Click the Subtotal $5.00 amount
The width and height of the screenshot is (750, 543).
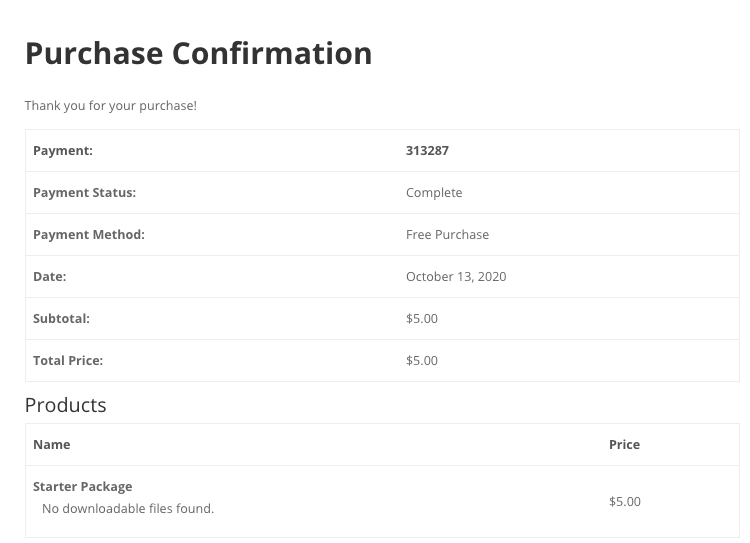422,319
